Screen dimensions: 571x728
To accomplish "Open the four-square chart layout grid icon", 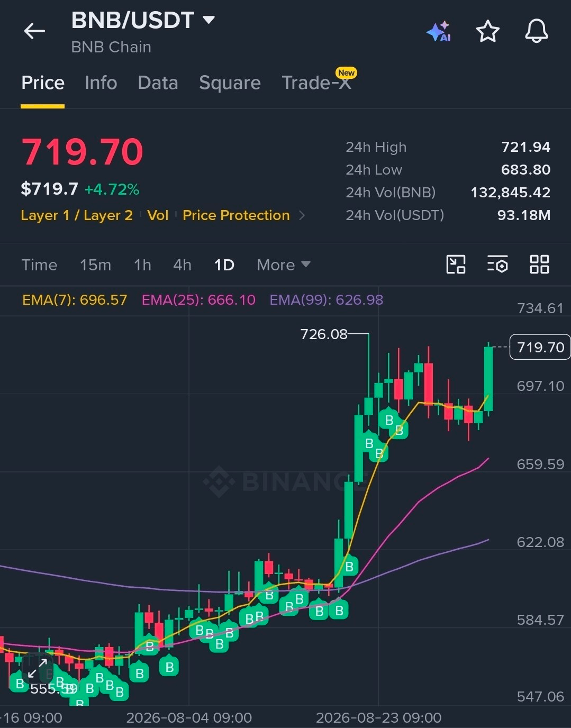I will [539, 264].
